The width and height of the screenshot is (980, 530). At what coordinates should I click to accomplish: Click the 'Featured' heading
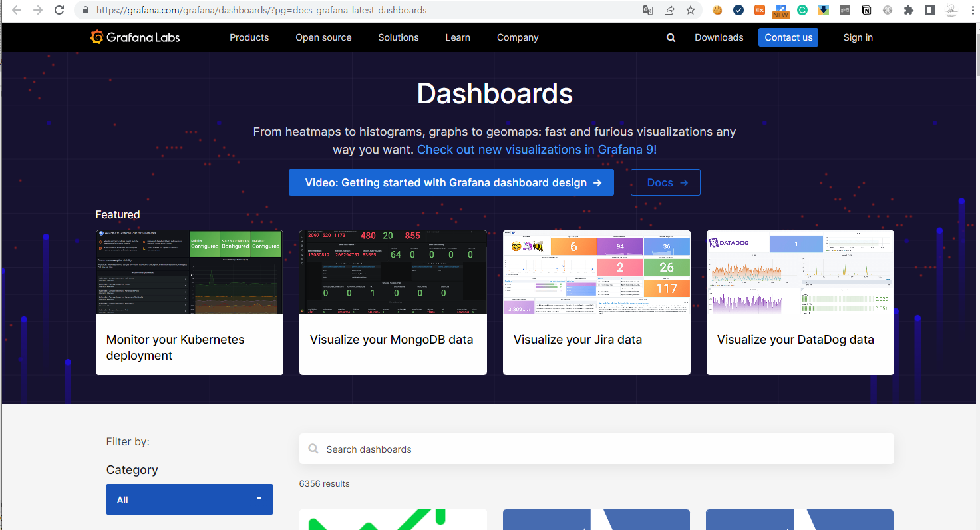click(x=118, y=214)
